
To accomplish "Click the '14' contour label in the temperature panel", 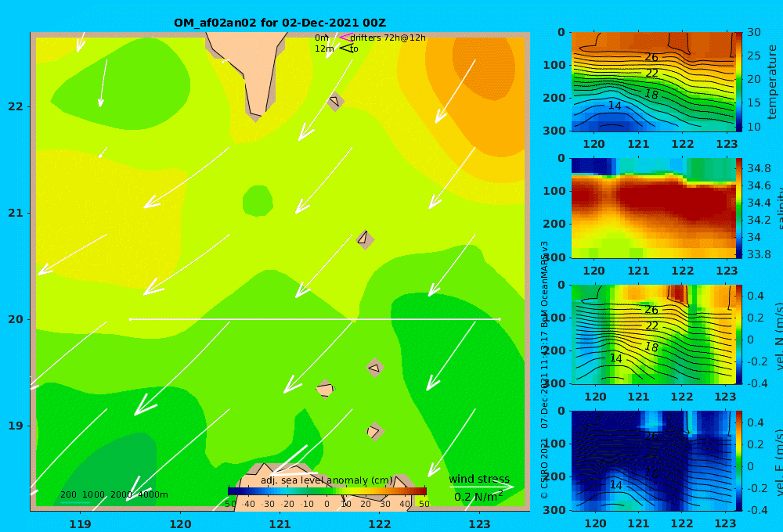I will point(615,106).
